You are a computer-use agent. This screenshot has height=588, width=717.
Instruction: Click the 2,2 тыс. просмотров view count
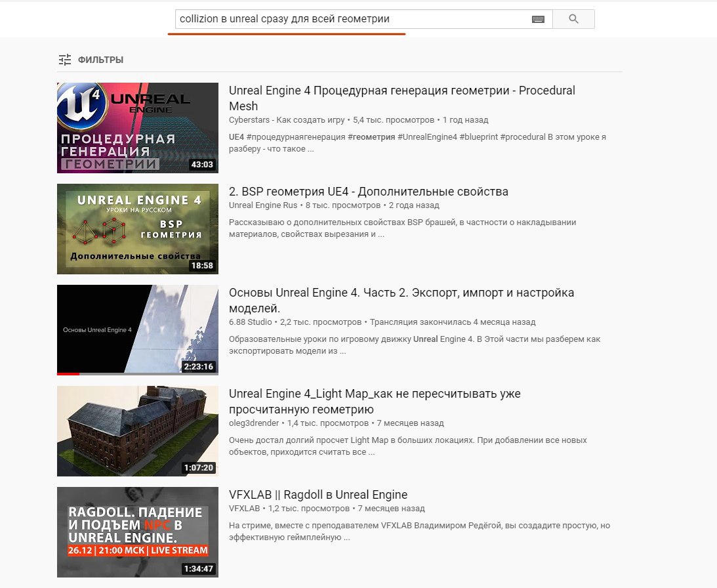click(x=321, y=322)
